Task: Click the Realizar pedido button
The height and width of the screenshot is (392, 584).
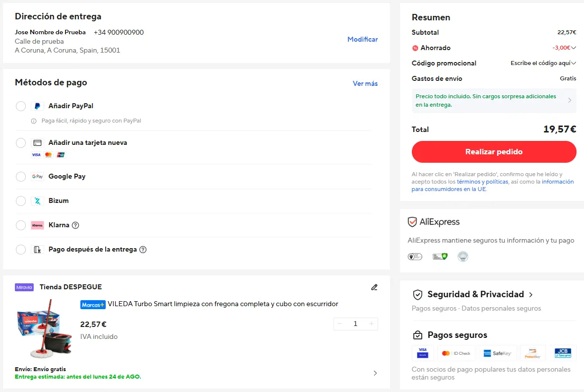Action: pyautogui.click(x=494, y=152)
